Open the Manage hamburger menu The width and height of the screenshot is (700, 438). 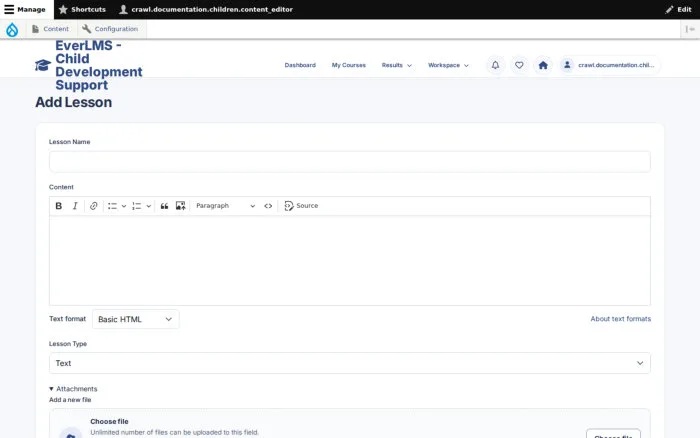(x=25, y=9)
